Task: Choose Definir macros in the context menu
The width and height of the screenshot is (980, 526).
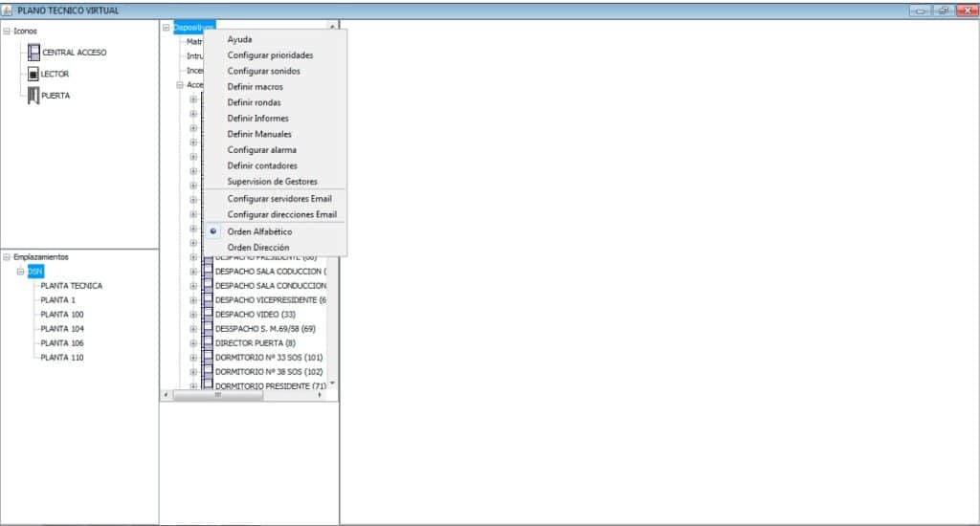Action: 255,87
